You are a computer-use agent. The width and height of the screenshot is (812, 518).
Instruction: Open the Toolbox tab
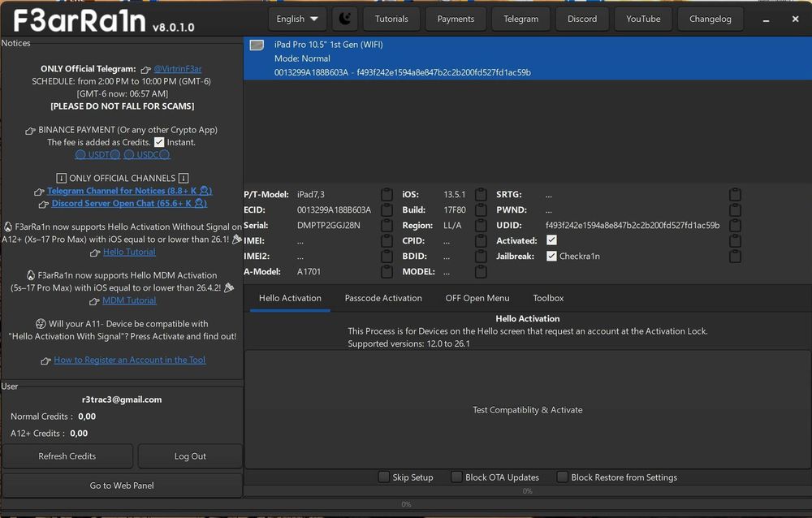[x=548, y=298]
